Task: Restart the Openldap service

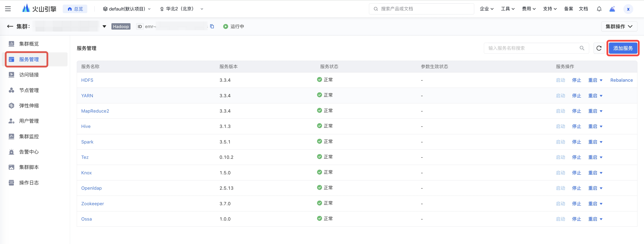Action: pyautogui.click(x=592, y=188)
